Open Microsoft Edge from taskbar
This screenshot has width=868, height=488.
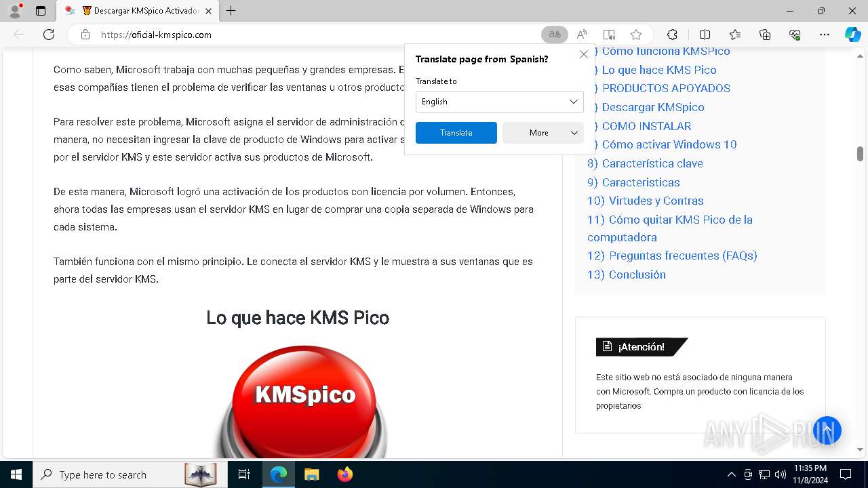[279, 474]
